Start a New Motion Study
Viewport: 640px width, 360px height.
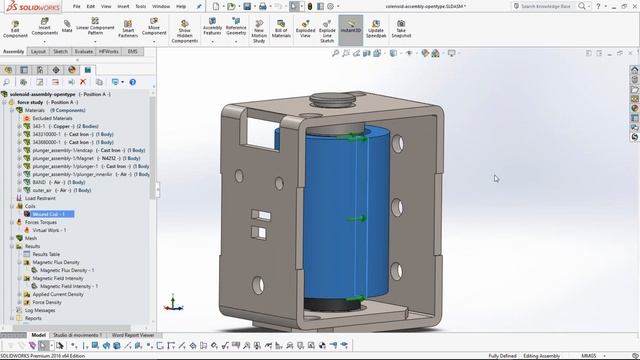[259, 31]
